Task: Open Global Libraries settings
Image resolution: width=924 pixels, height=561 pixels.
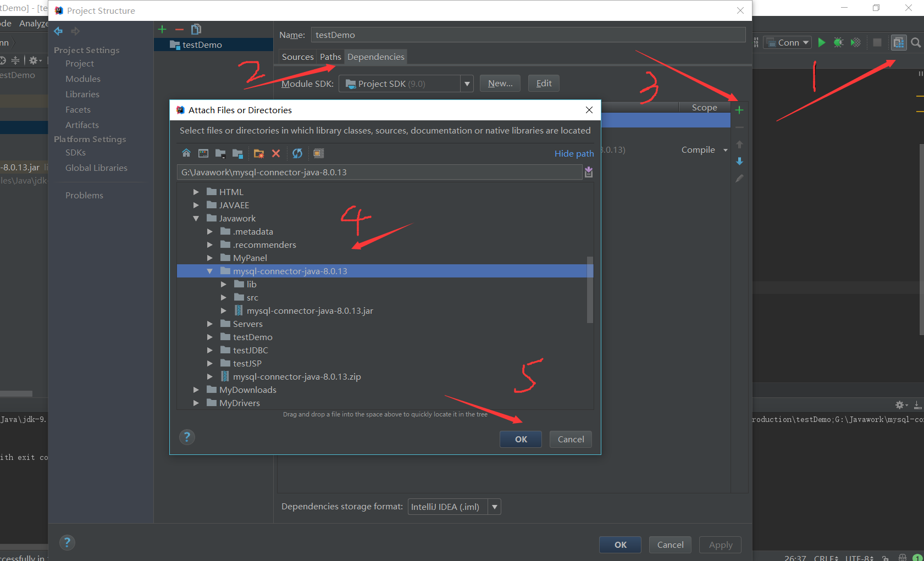Action: (x=96, y=168)
